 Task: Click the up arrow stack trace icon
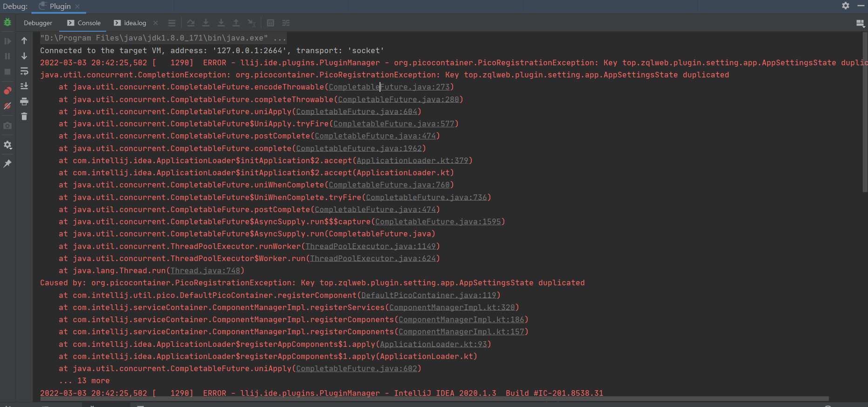click(x=24, y=41)
